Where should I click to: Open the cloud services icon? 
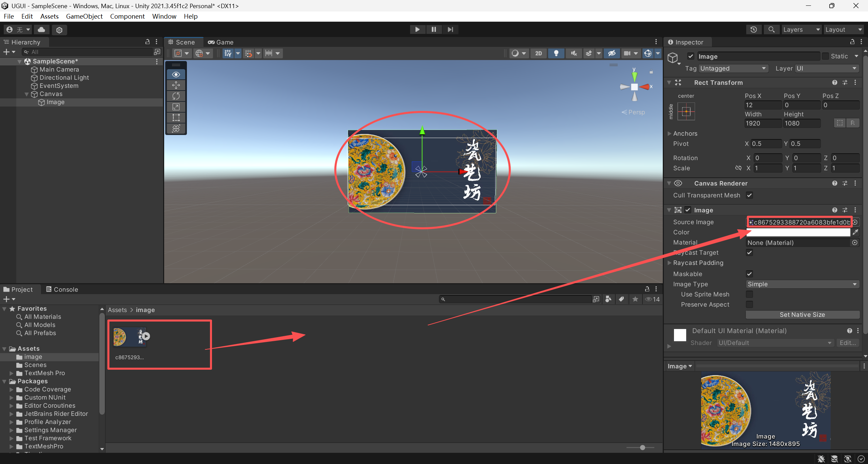41,30
